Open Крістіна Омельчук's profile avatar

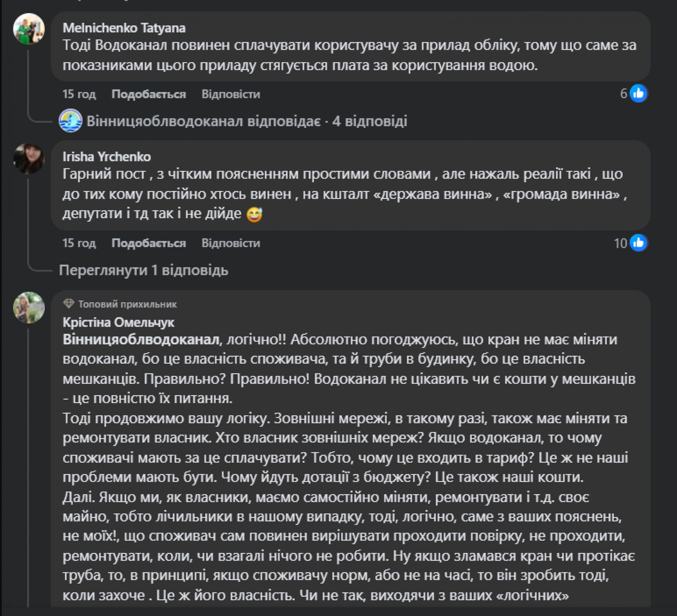(29, 307)
